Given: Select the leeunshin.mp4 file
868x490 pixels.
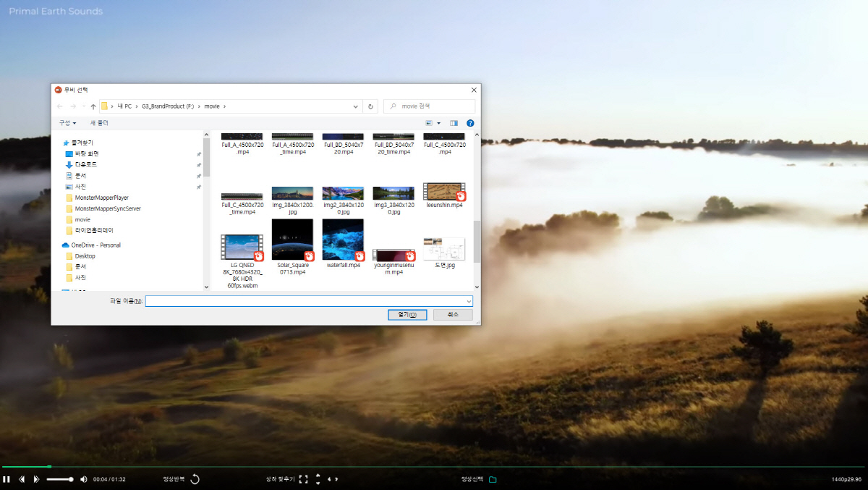Looking at the screenshot, I should pos(444,195).
